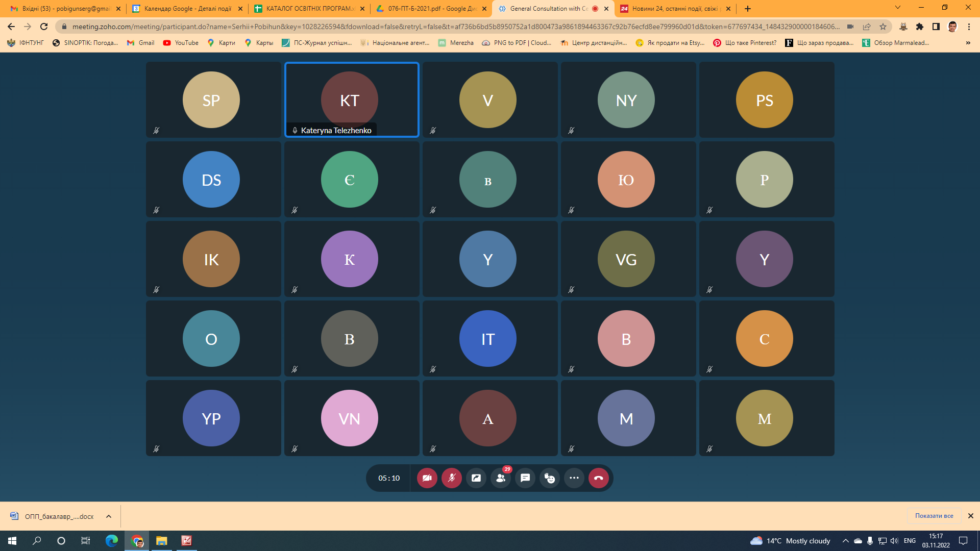Click the DS participant avatar

coord(211,180)
